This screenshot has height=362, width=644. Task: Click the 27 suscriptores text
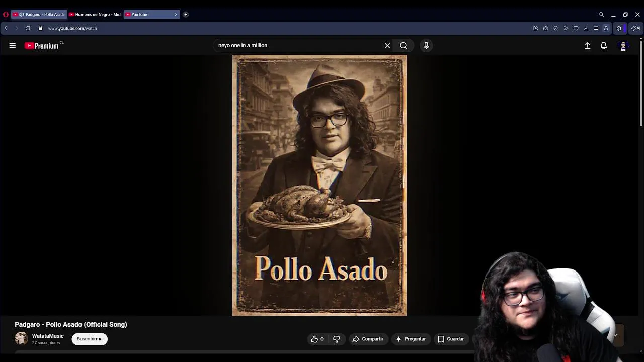click(x=46, y=343)
